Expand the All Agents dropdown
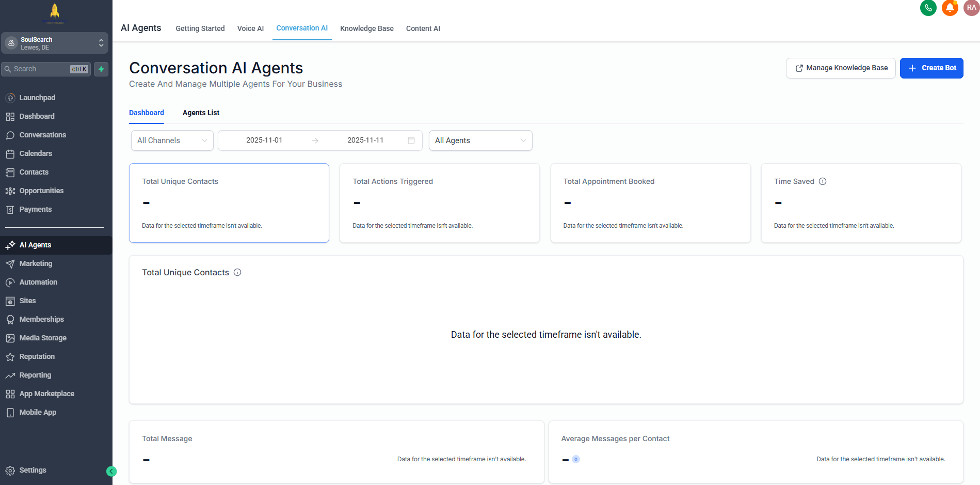This screenshot has height=485, width=980. (480, 140)
